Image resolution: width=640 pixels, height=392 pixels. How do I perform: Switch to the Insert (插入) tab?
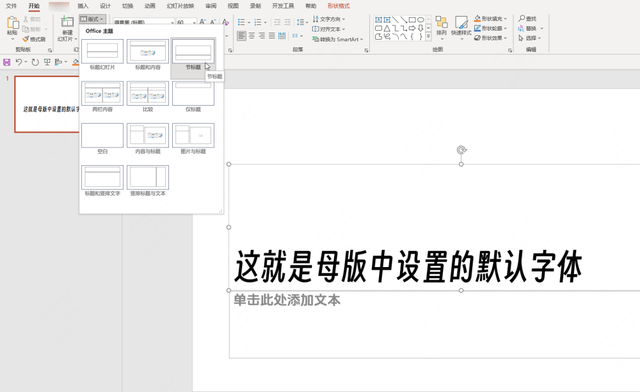83,6
